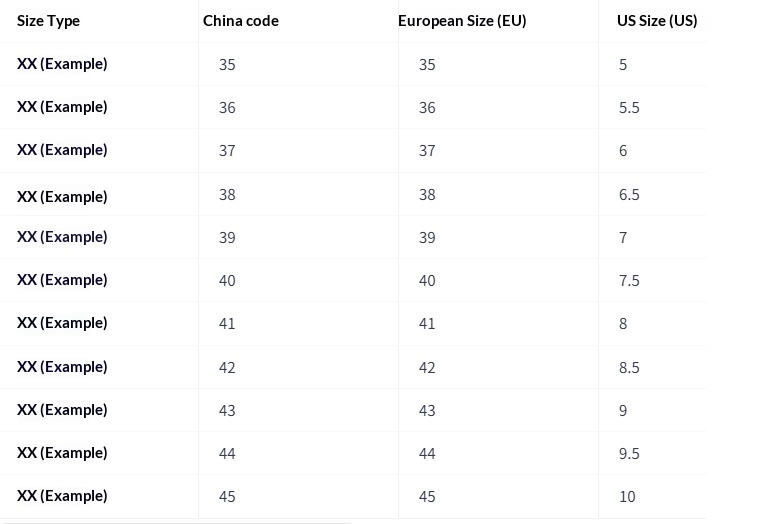Select the European Size (EU) header
This screenshot has width=766, height=524.
click(462, 21)
